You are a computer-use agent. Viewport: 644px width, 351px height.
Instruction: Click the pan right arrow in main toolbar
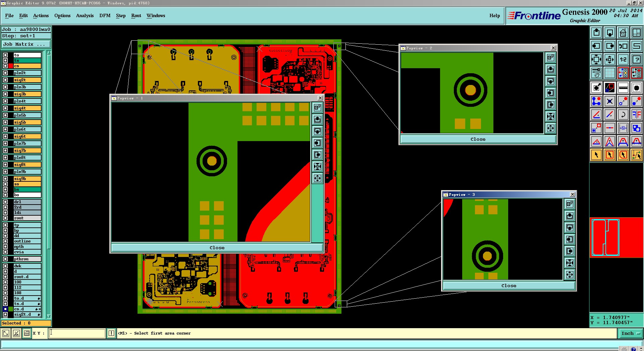click(x=610, y=46)
